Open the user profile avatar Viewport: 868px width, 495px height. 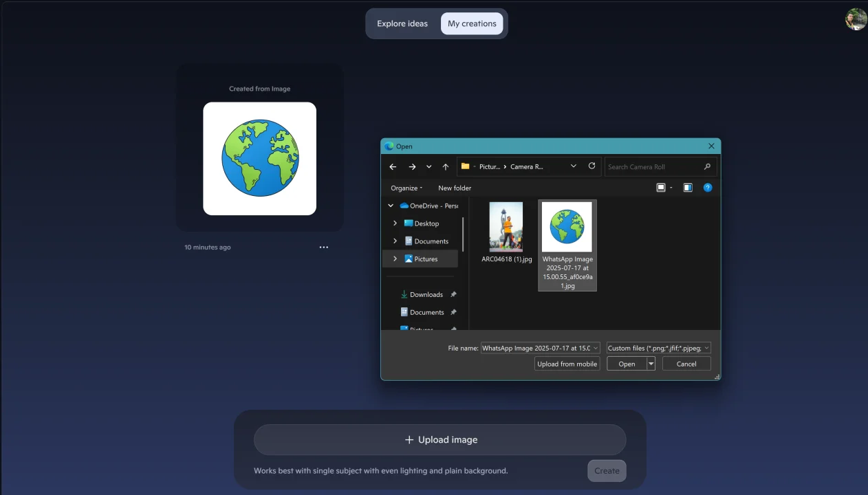point(856,19)
